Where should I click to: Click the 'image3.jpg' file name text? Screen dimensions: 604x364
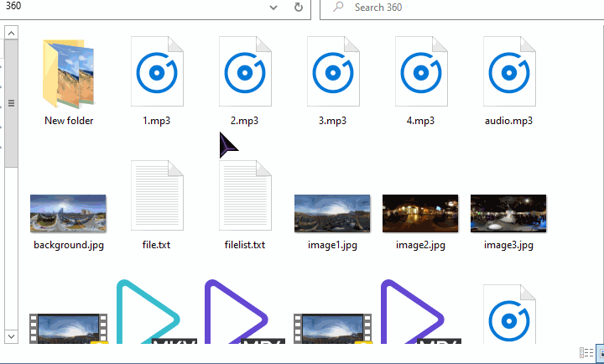tap(509, 245)
